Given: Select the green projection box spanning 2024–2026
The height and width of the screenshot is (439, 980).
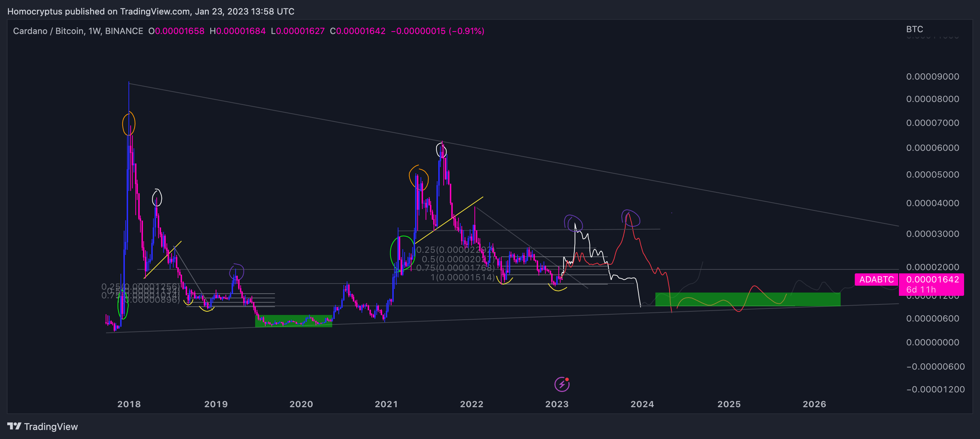Looking at the screenshot, I should click(748, 299).
